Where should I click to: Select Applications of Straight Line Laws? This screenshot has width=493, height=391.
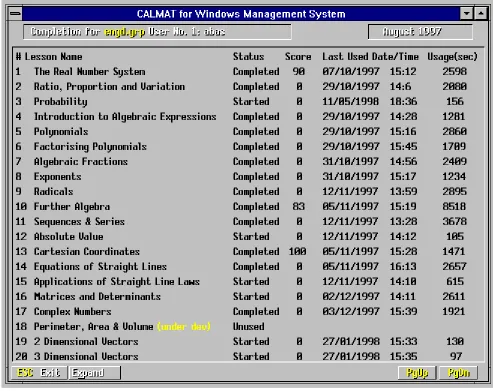coord(117,282)
